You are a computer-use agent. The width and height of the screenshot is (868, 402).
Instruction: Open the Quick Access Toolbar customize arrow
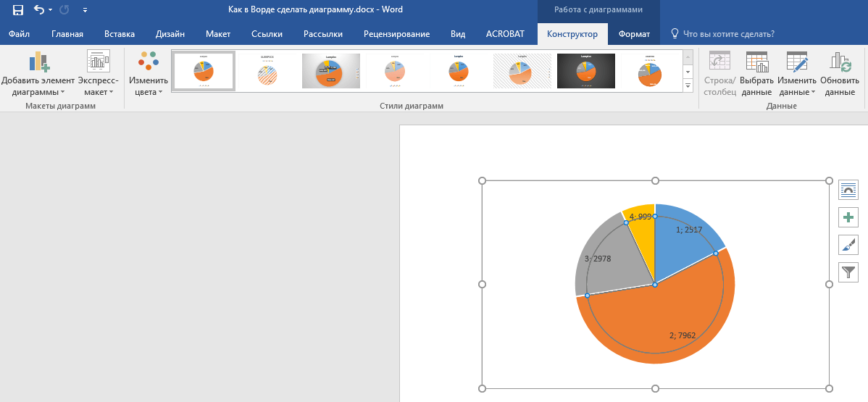(x=85, y=10)
